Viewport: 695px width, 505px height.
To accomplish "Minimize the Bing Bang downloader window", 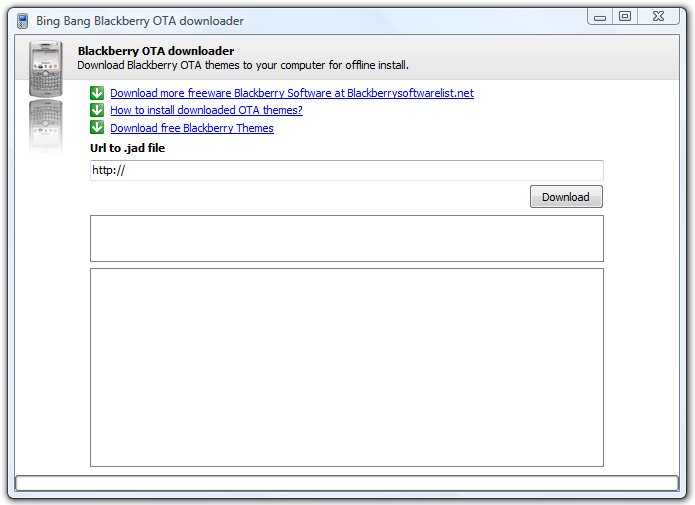I will point(600,17).
